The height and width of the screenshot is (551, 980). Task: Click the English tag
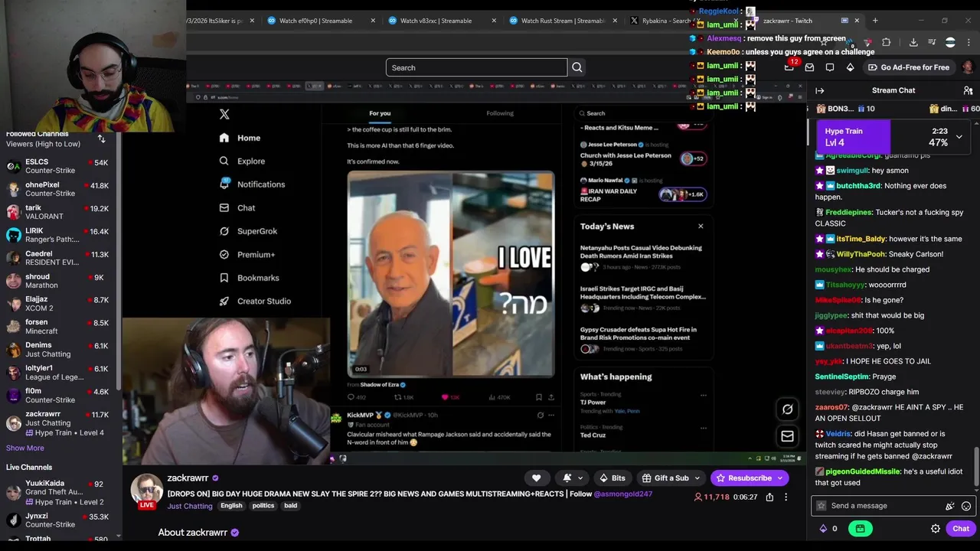point(231,506)
